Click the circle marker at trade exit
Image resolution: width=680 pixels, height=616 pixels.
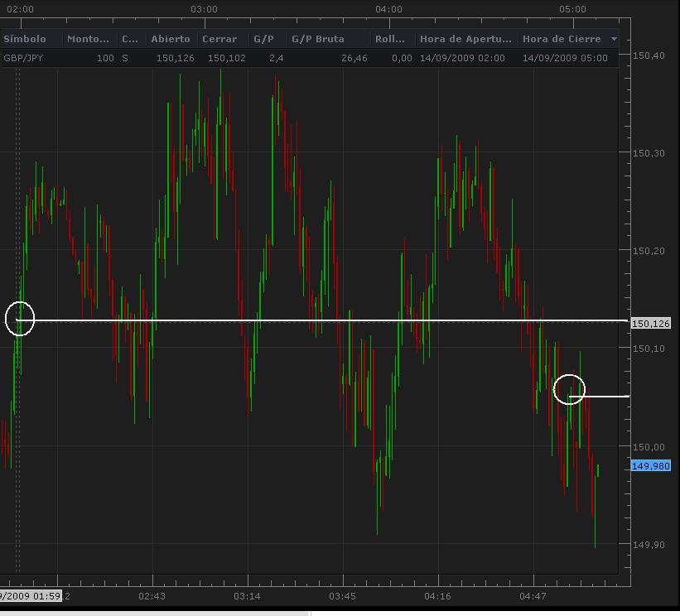coord(569,389)
